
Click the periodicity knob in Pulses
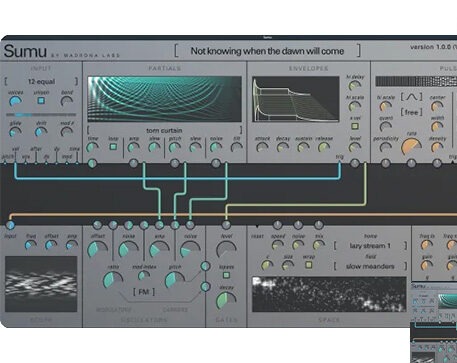pos(386,147)
